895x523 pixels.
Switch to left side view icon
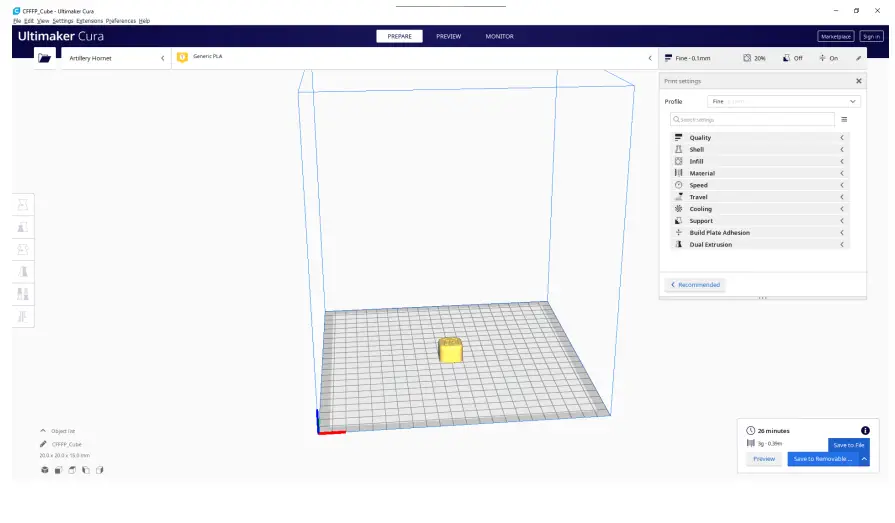pyautogui.click(x=86, y=470)
